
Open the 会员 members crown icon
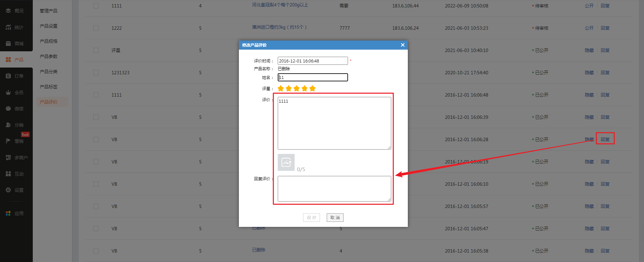[8, 92]
